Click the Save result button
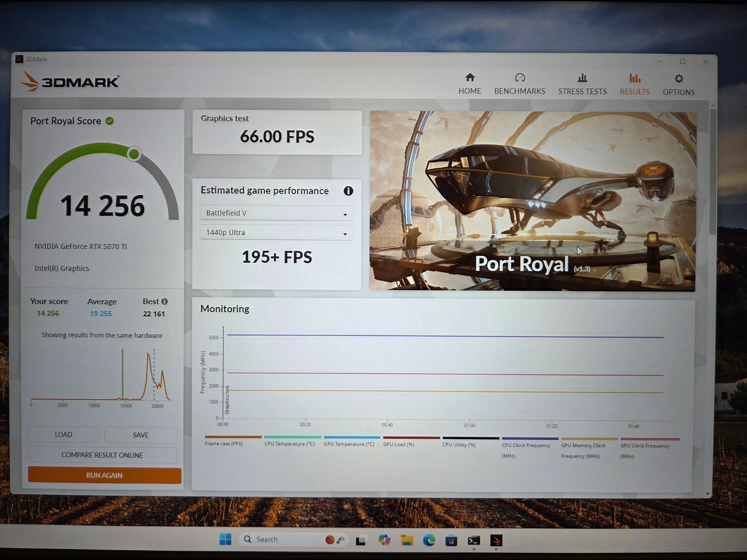Viewport: 747px width, 560px height. [x=140, y=435]
